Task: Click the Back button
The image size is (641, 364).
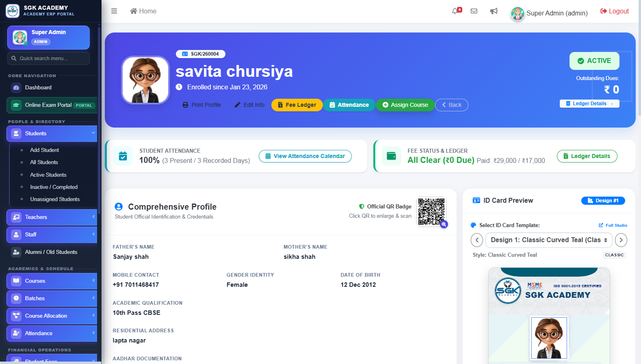Action: pyautogui.click(x=452, y=105)
